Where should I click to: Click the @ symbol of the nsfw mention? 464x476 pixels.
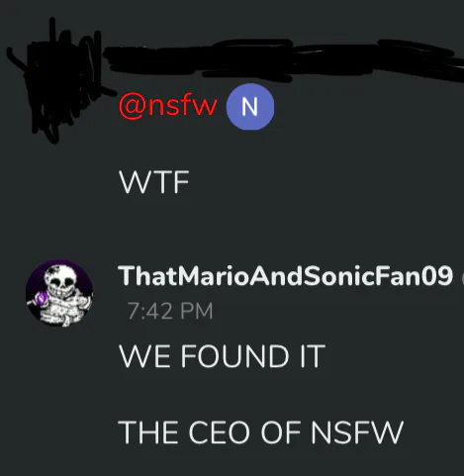(x=132, y=106)
